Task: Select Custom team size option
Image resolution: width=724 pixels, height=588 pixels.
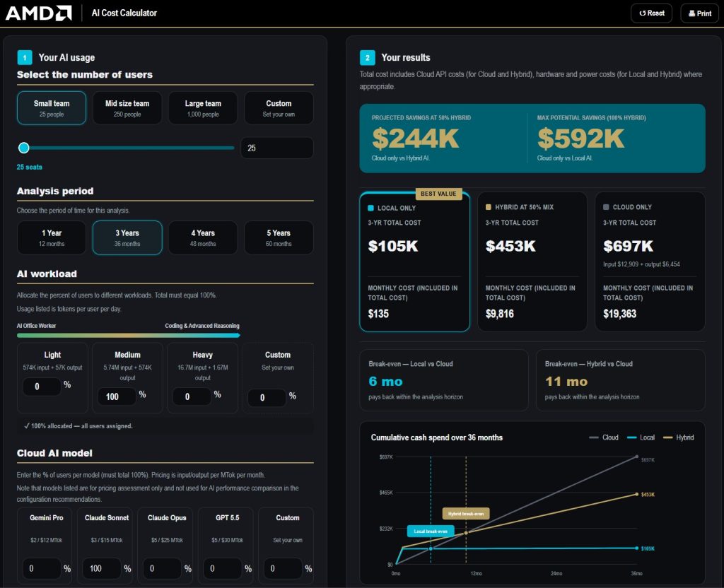Action: pyautogui.click(x=279, y=108)
